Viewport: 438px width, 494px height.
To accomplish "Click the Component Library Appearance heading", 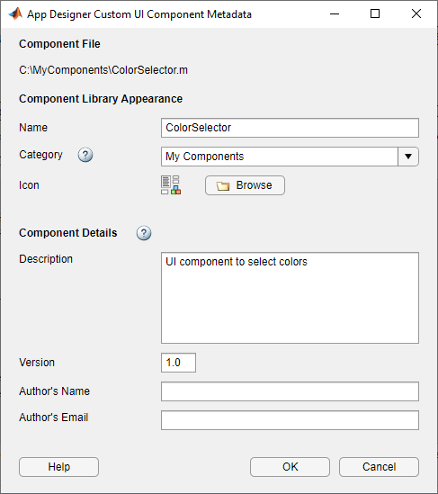I will coord(101,99).
